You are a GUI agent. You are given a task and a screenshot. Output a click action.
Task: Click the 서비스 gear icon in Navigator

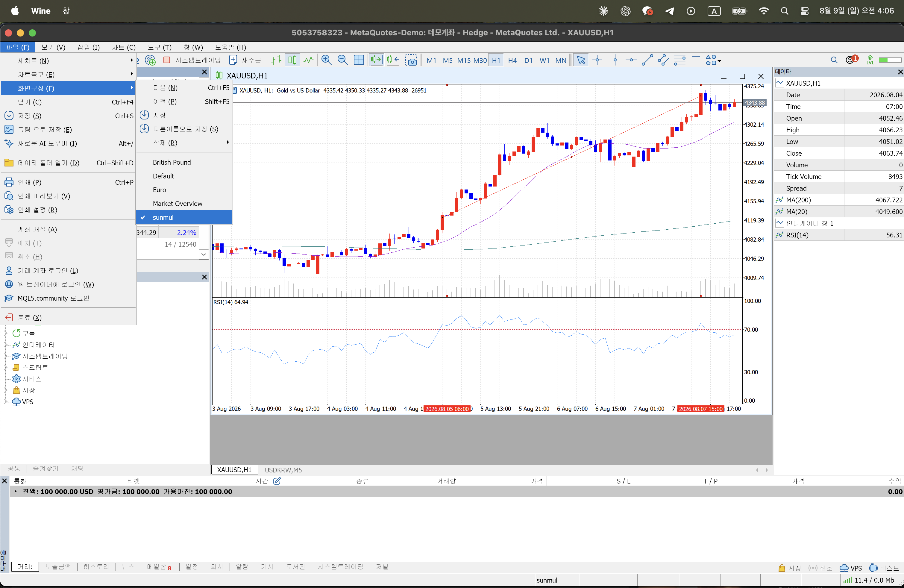pyautogui.click(x=16, y=379)
